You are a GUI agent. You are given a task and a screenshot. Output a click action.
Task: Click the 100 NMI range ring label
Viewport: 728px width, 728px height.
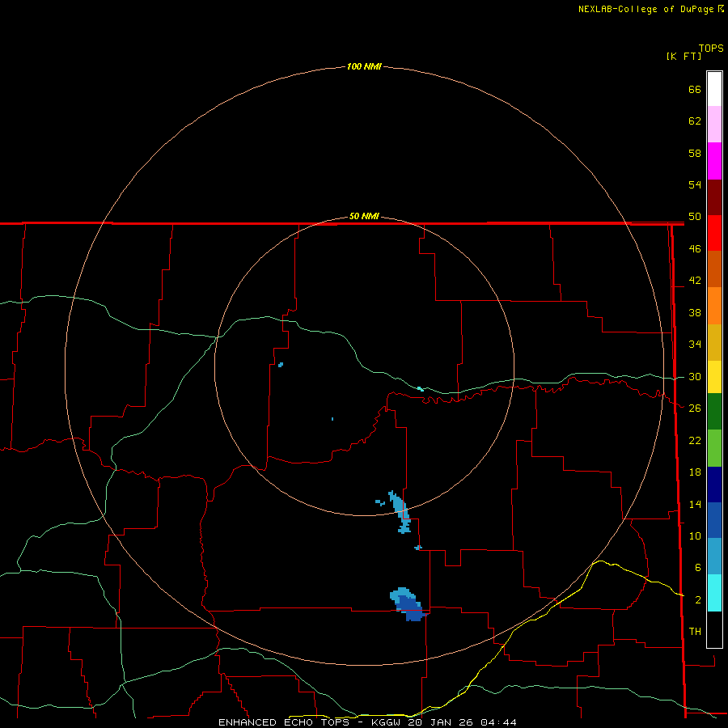tap(364, 66)
